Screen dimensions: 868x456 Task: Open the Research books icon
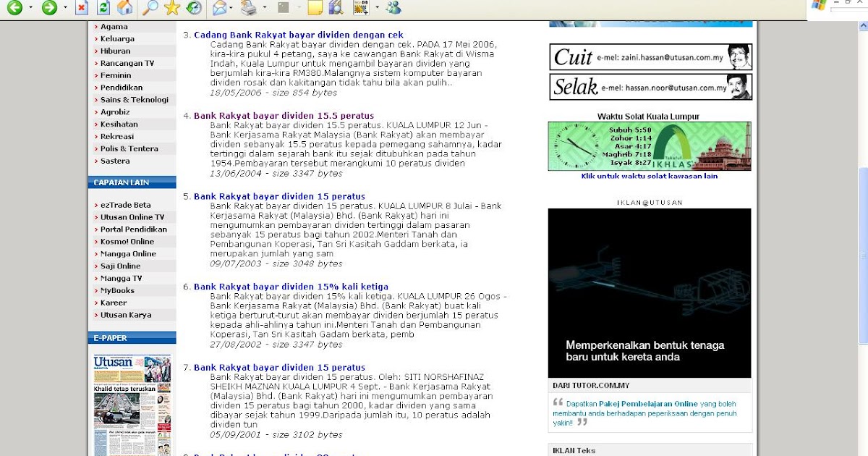point(335,8)
